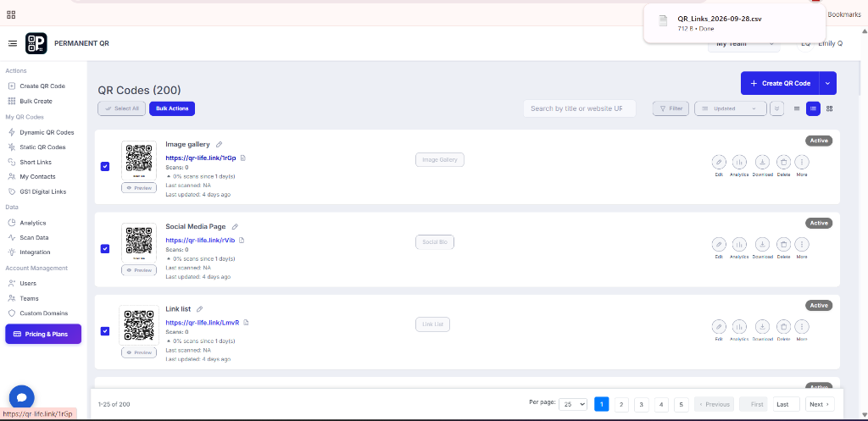Image resolution: width=868 pixels, height=421 pixels.
Task: Jump to the Last page
Action: 786,404
